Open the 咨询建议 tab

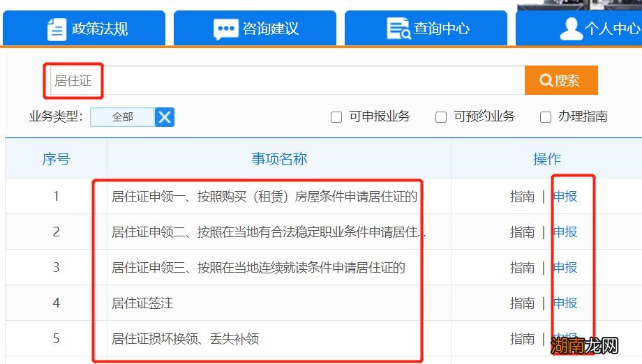pyautogui.click(x=255, y=28)
